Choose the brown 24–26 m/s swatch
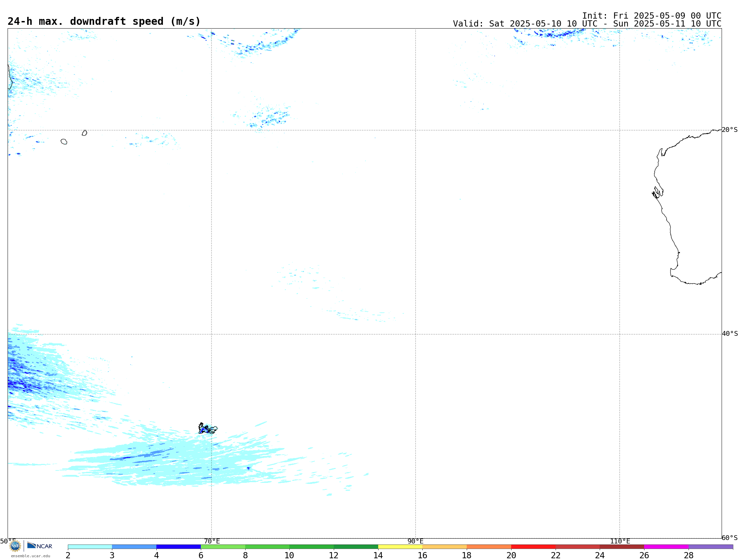This screenshot has width=744, height=560. (622, 547)
